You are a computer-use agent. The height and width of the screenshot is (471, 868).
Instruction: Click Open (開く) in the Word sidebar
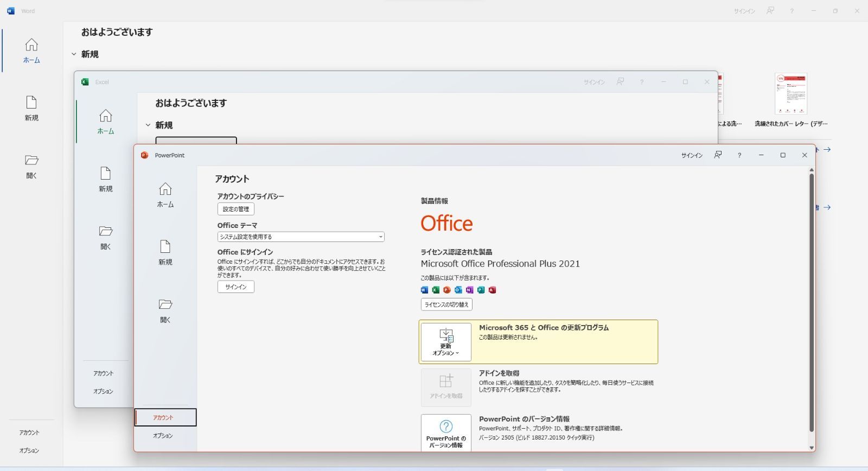click(31, 167)
